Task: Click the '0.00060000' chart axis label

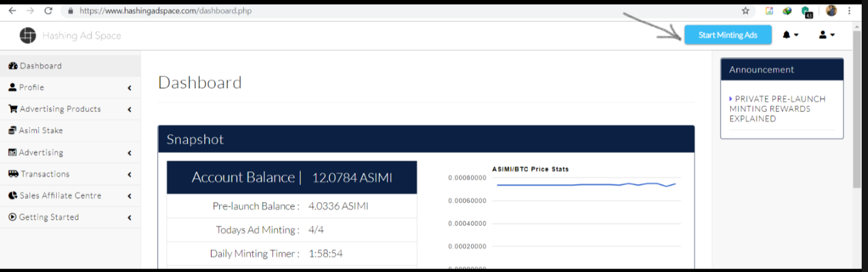Action: pos(467,201)
